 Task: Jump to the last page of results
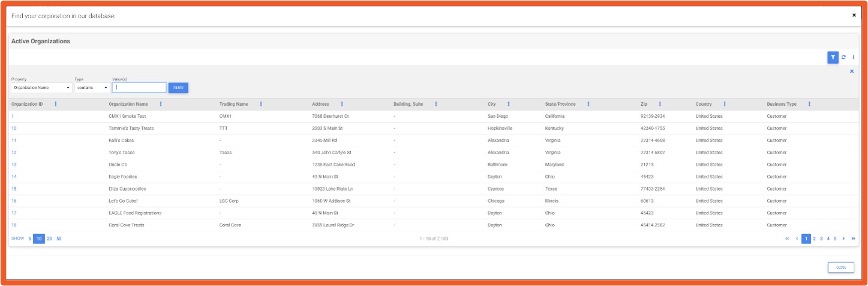point(853,239)
